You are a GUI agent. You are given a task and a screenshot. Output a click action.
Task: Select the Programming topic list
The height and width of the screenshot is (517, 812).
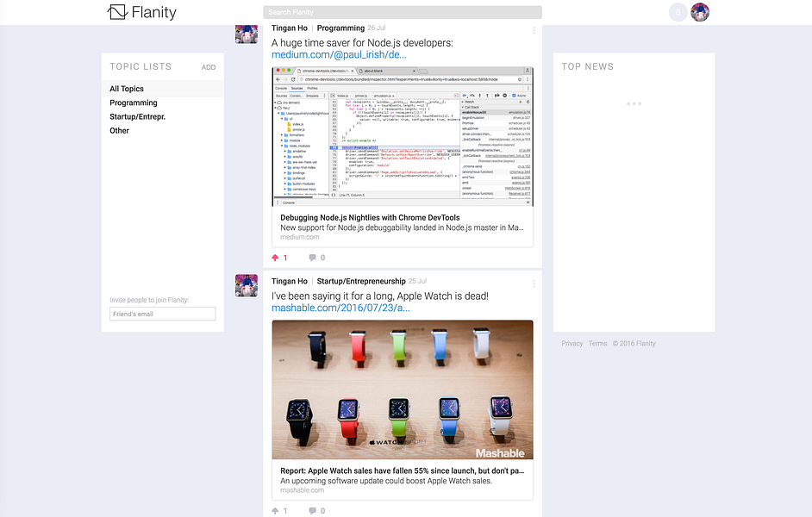click(133, 103)
